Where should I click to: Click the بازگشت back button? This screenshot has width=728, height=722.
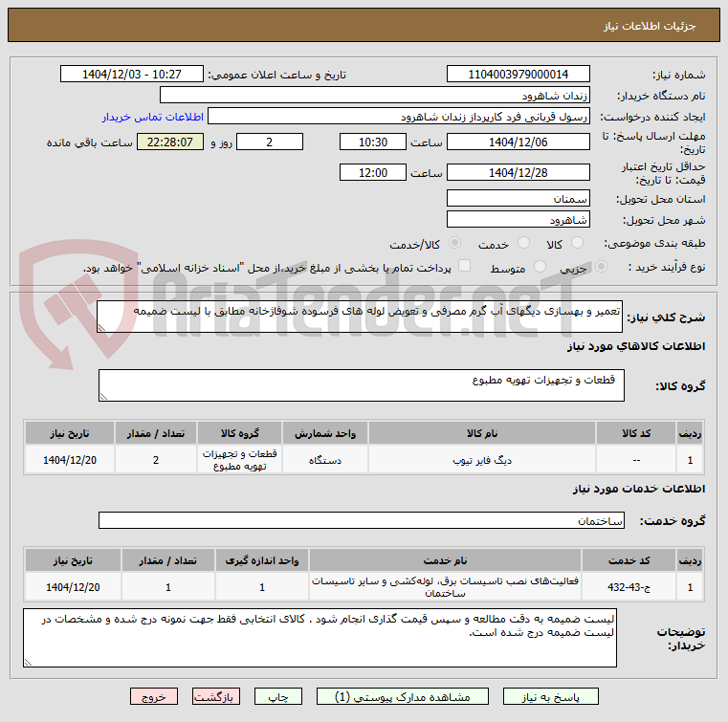pos(216,696)
